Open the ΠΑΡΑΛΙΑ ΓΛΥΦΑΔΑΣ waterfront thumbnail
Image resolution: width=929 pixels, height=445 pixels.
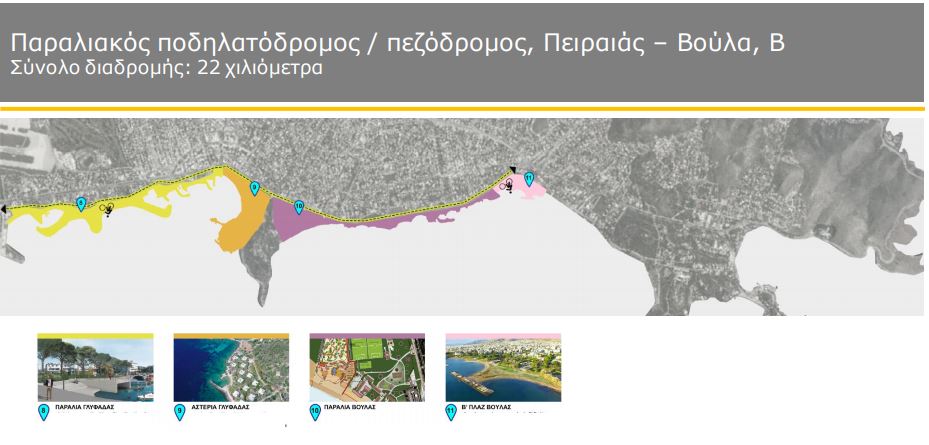(94, 370)
